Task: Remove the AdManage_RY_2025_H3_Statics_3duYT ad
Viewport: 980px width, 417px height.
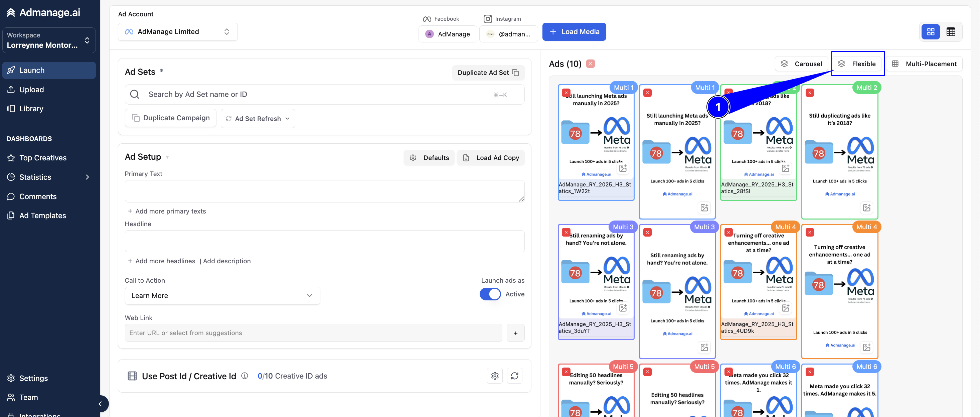Action: 566,232
